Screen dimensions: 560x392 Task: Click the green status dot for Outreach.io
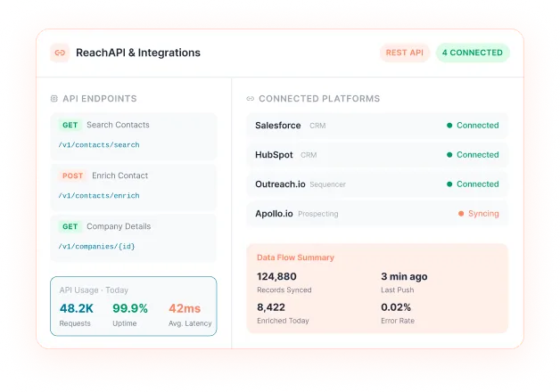click(x=449, y=184)
